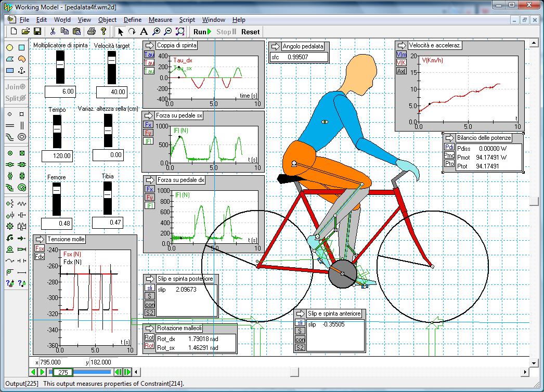The width and height of the screenshot is (544, 392).
Task: Choose the Force tool
Action: coord(21,238)
